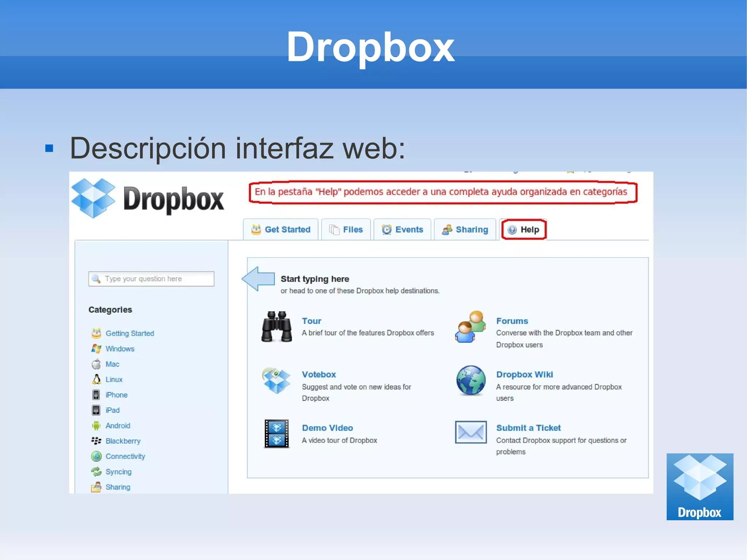Click 'A video tour of Dropbox' description
The width and height of the screenshot is (747, 560).
(x=339, y=440)
